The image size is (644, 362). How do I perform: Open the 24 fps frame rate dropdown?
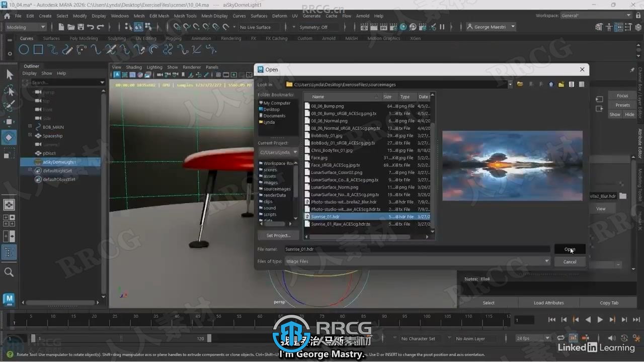pos(532,338)
